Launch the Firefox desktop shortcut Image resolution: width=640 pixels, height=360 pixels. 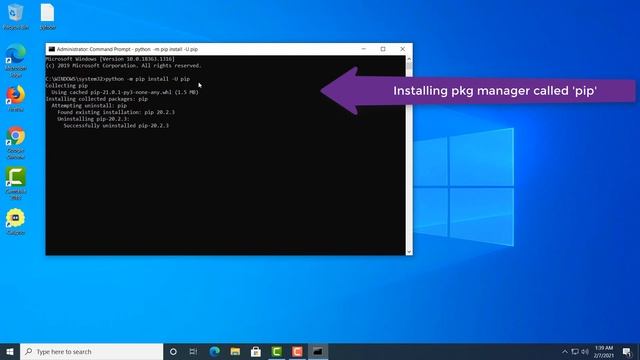pyautogui.click(x=16, y=98)
